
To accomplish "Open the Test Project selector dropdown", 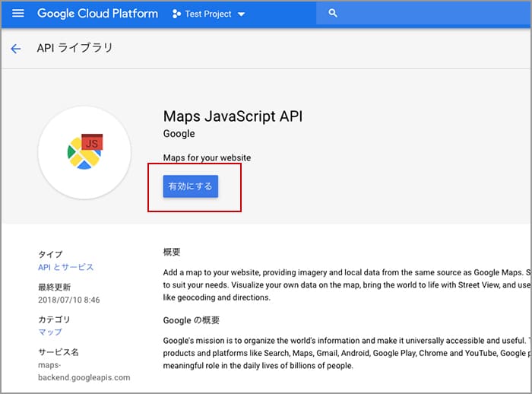I will [209, 14].
